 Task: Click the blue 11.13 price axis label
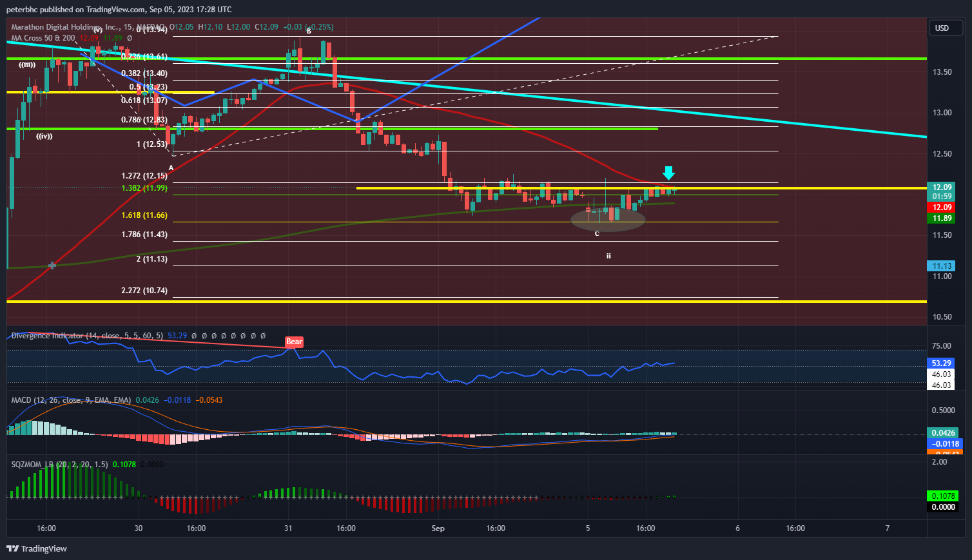click(x=942, y=266)
